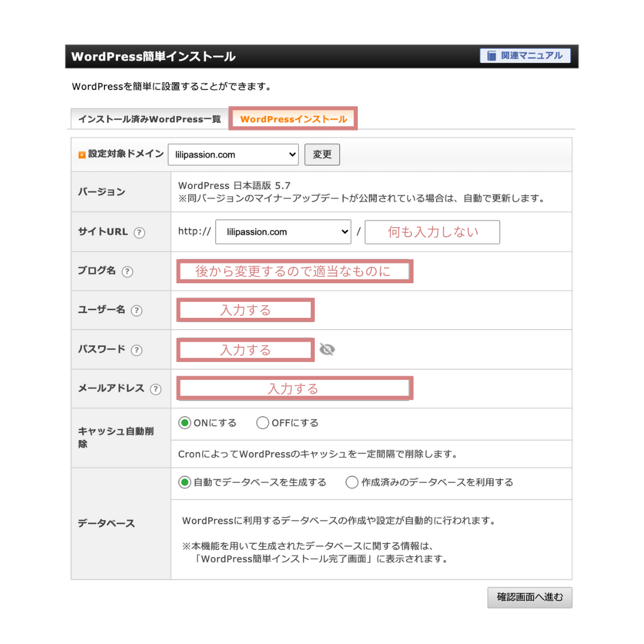The height and width of the screenshot is (644, 644).
Task: Click help icon next to メールアドレス
Action: click(156, 389)
